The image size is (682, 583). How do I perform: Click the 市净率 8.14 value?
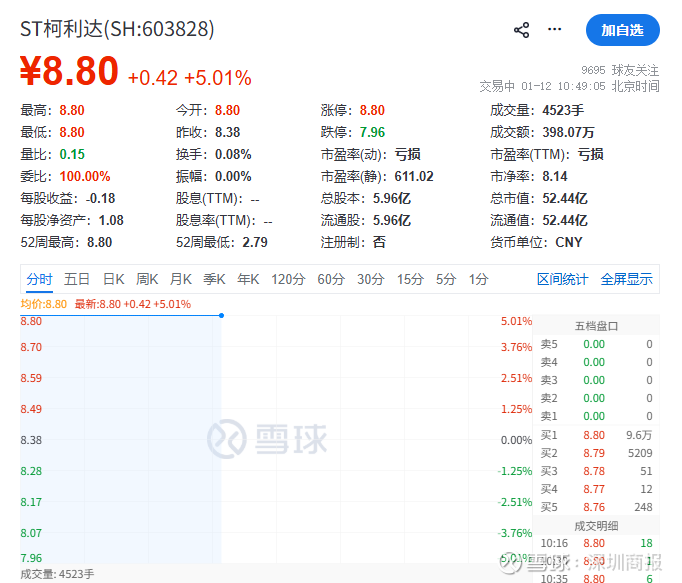555,176
